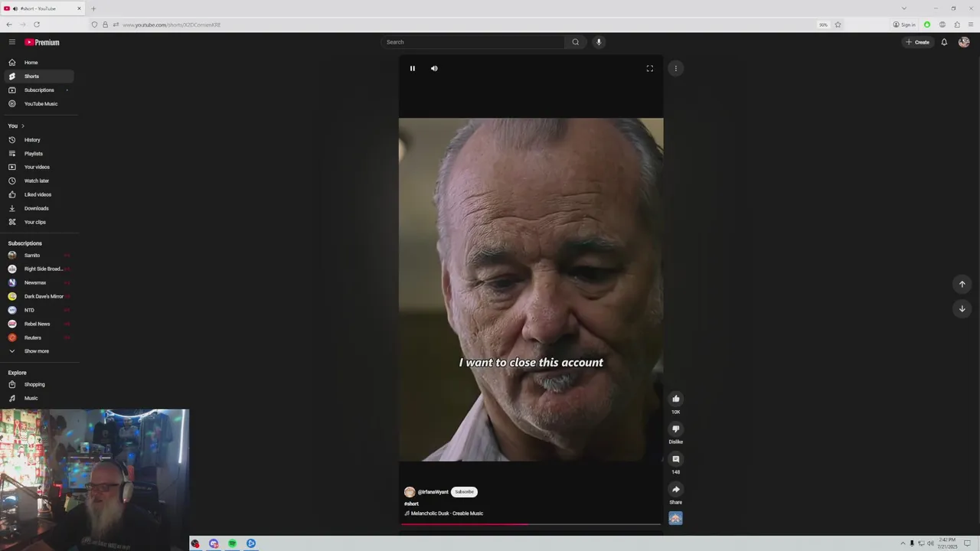Mute the Shorts video volume

click(x=434, y=68)
